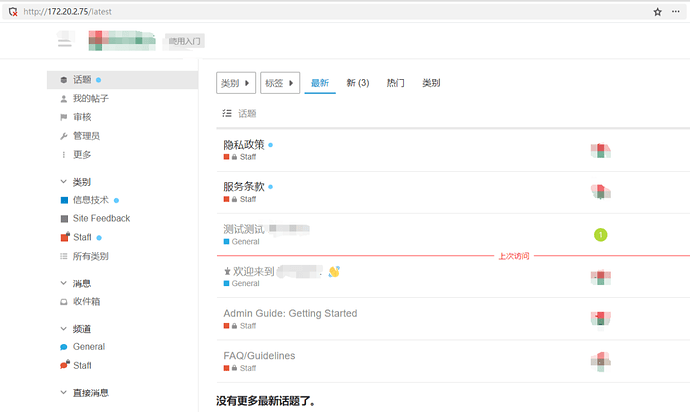Click poster avatar on 服务条款 row
Screen dimensions: 690x412
[601, 192]
